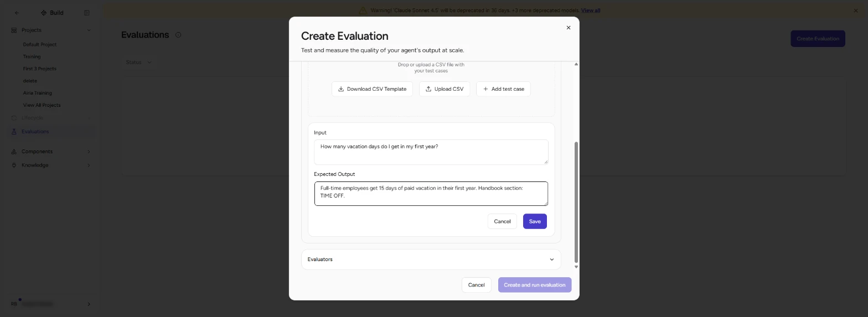Click the Projects sidebar icon
The width and height of the screenshot is (868, 317).
coord(14,30)
